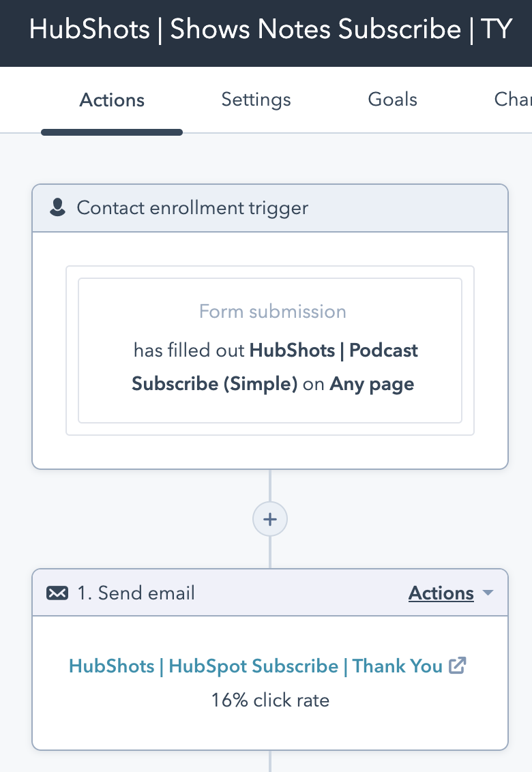532x772 pixels.
Task: Click the 16% click rate statistic
Action: pos(270,700)
